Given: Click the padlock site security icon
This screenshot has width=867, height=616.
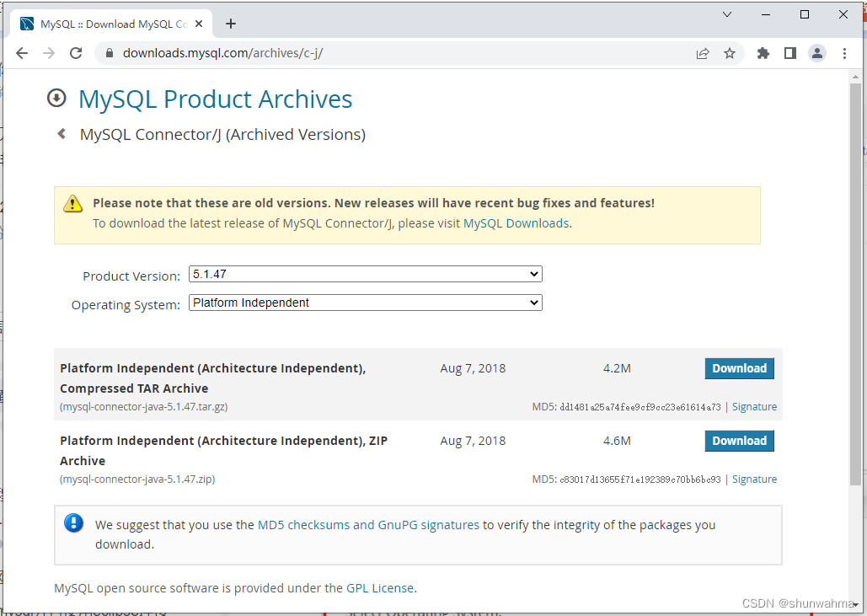Looking at the screenshot, I should coord(110,52).
